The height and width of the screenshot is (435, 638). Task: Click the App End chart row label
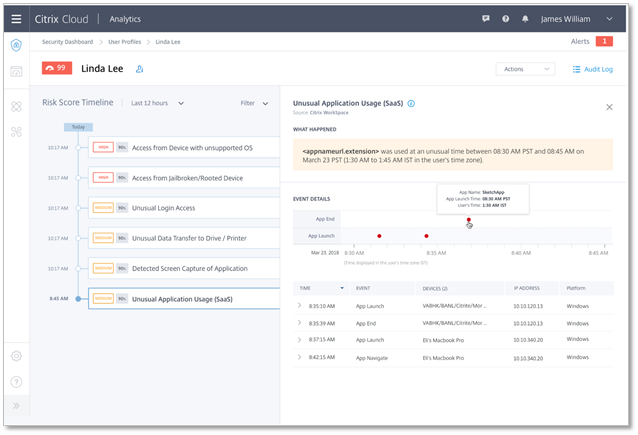[x=325, y=219]
